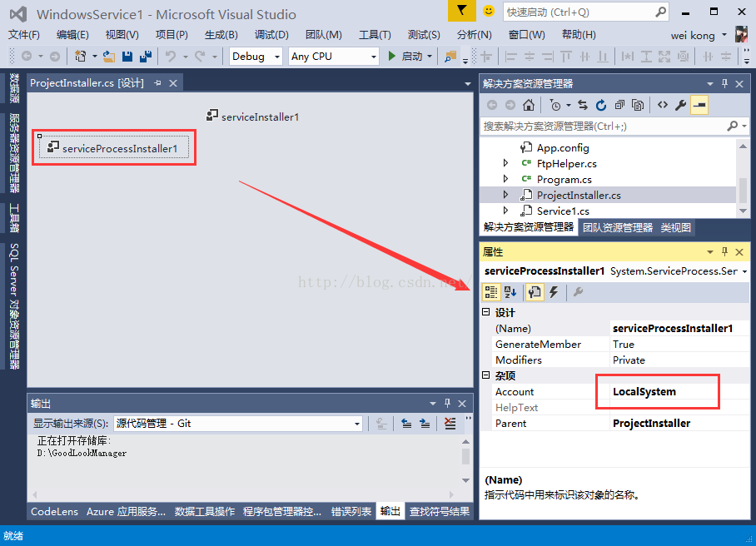Select App.config in Solution Explorer
This screenshot has height=546, width=756.
[563, 147]
